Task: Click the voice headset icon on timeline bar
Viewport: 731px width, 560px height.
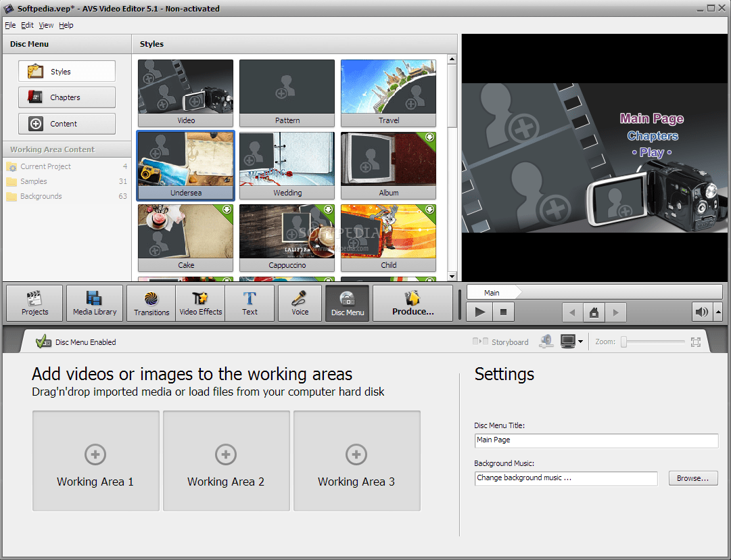Action: 546,342
